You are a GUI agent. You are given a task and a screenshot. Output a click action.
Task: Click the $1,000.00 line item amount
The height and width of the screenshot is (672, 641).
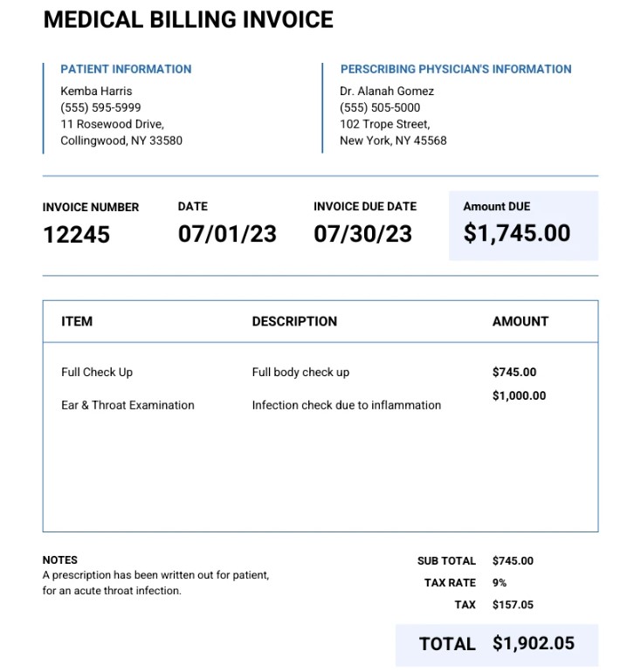click(519, 395)
